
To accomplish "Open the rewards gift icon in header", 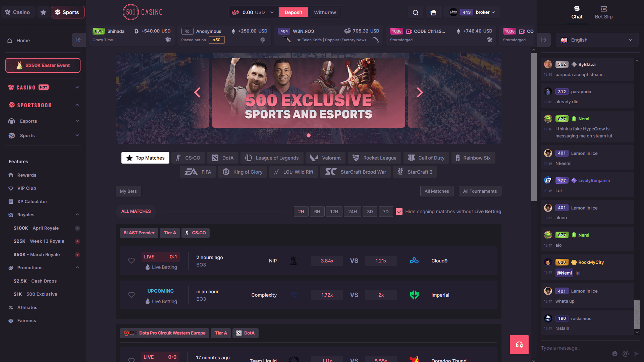I will (433, 12).
